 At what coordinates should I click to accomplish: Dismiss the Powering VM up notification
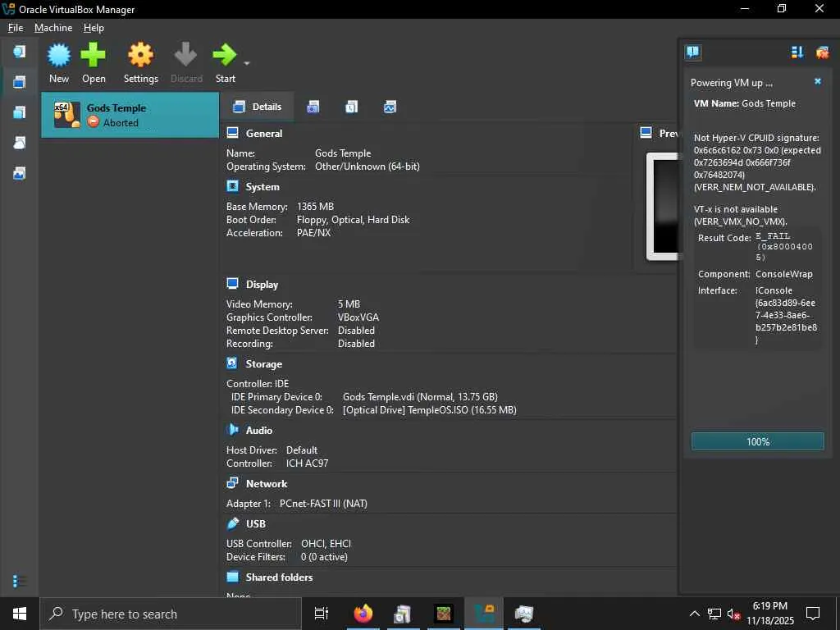tap(818, 81)
